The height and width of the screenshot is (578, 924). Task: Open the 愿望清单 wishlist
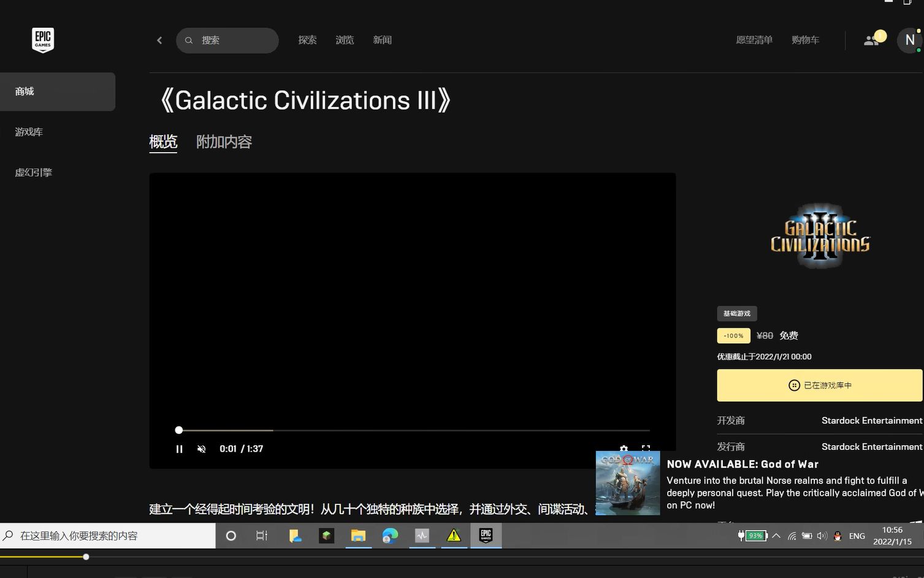point(754,40)
